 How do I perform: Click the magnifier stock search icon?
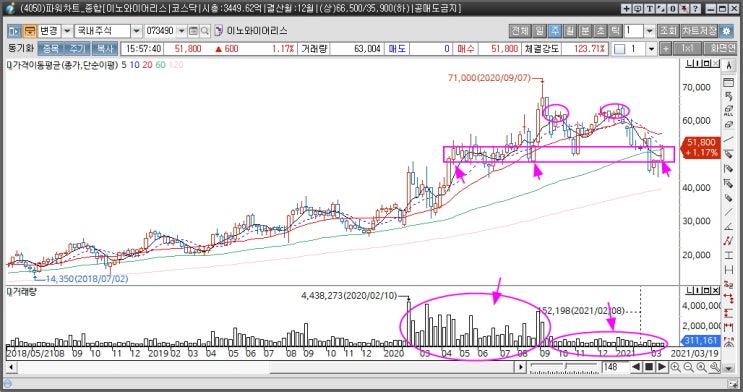click(x=205, y=31)
